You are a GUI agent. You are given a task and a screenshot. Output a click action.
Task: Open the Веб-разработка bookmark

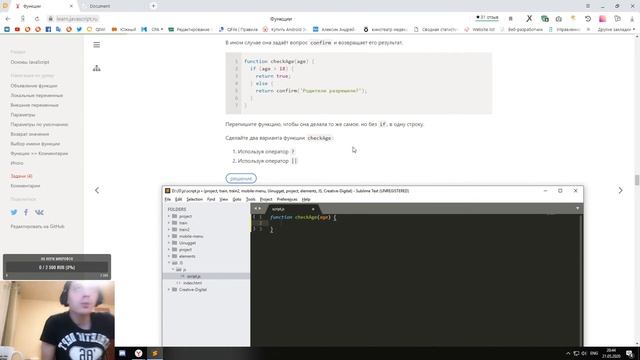pos(522,29)
